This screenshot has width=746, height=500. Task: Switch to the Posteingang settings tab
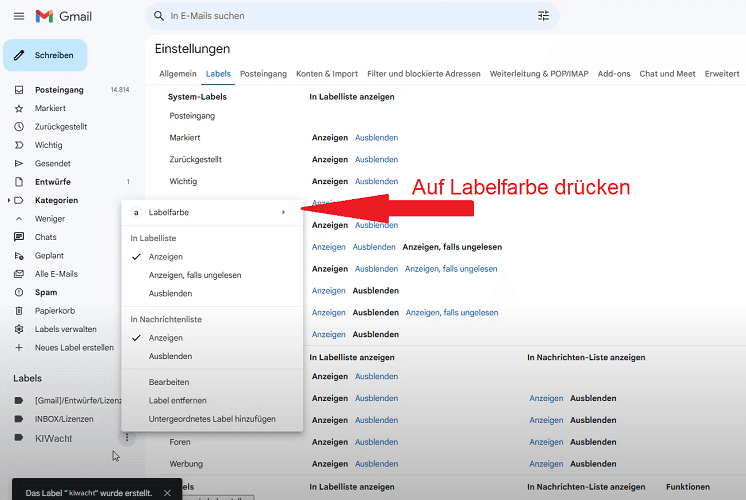pyautogui.click(x=263, y=74)
